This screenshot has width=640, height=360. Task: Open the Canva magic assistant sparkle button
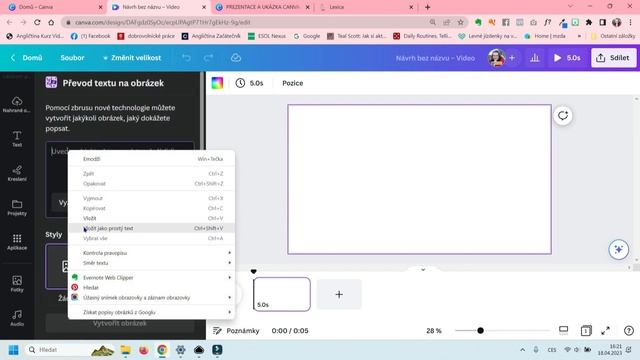pyautogui.click(x=618, y=249)
